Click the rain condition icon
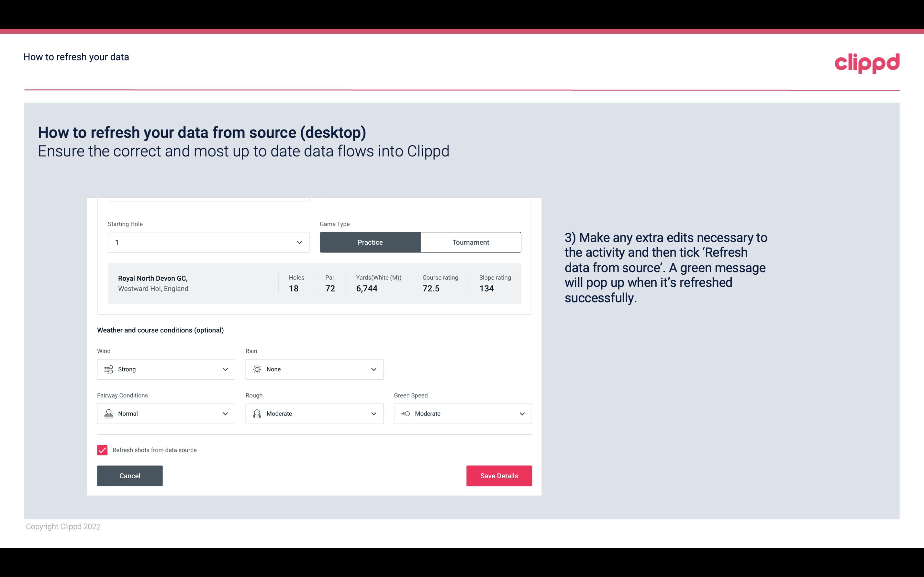Image resolution: width=924 pixels, height=577 pixels. [257, 369]
